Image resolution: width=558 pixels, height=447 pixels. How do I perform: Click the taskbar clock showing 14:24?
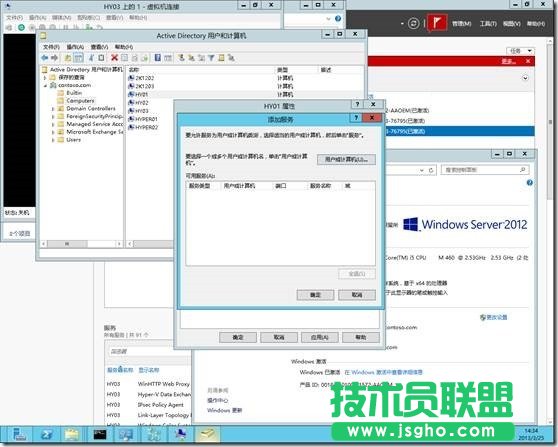click(x=531, y=434)
